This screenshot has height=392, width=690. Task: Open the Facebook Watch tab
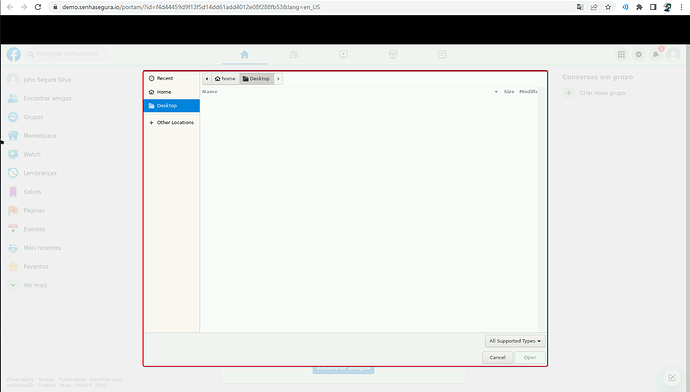pyautogui.click(x=343, y=55)
